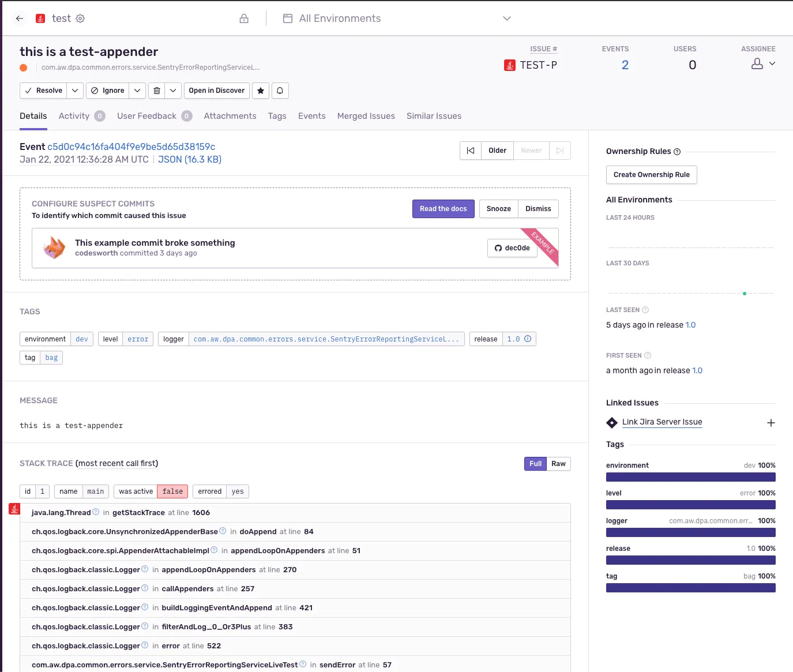Image resolution: width=793 pixels, height=672 pixels.
Task: Expand the Resolve dropdown arrow
Action: coord(75,91)
